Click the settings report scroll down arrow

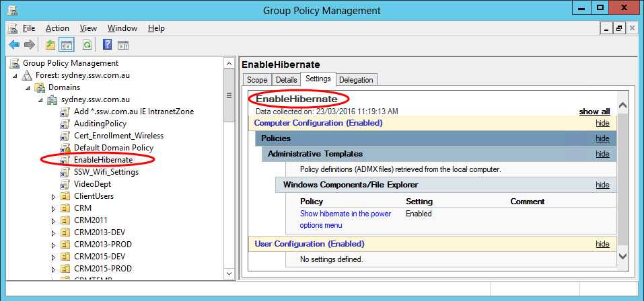coord(622,255)
